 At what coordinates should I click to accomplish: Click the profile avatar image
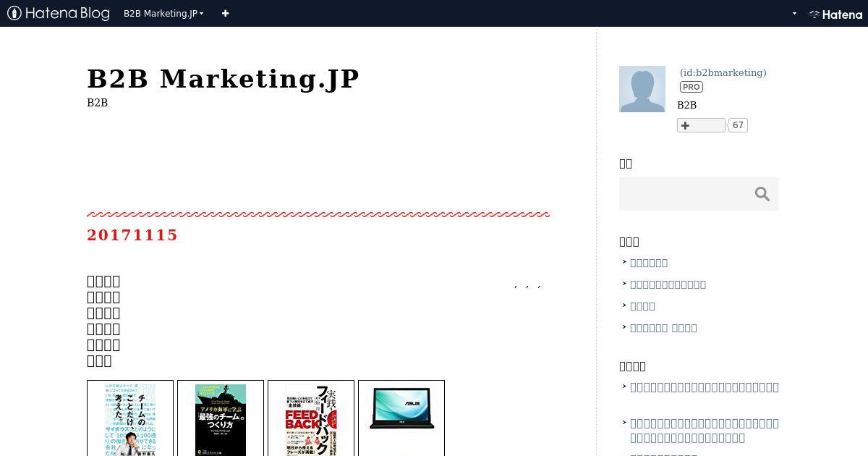[642, 89]
